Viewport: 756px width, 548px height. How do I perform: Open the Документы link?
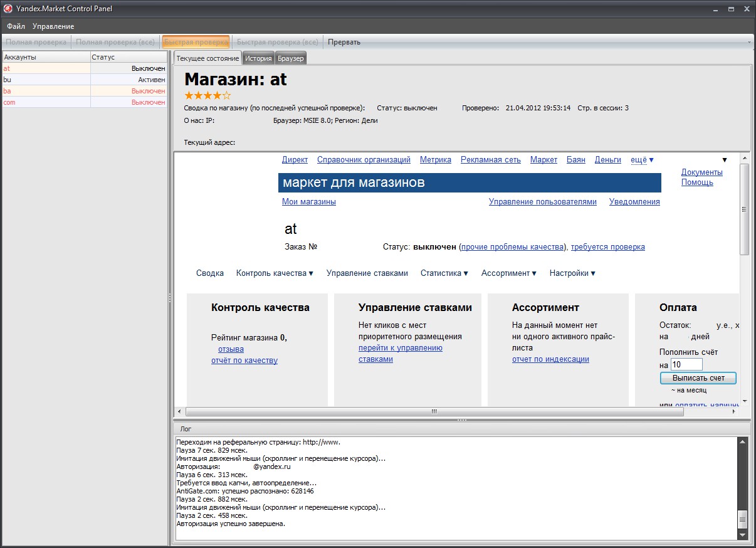pyautogui.click(x=702, y=172)
